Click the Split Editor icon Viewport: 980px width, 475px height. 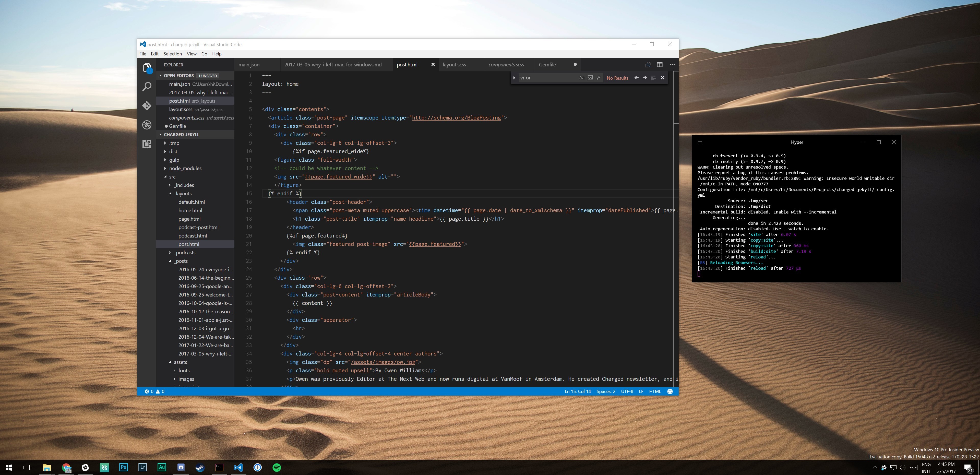660,65
